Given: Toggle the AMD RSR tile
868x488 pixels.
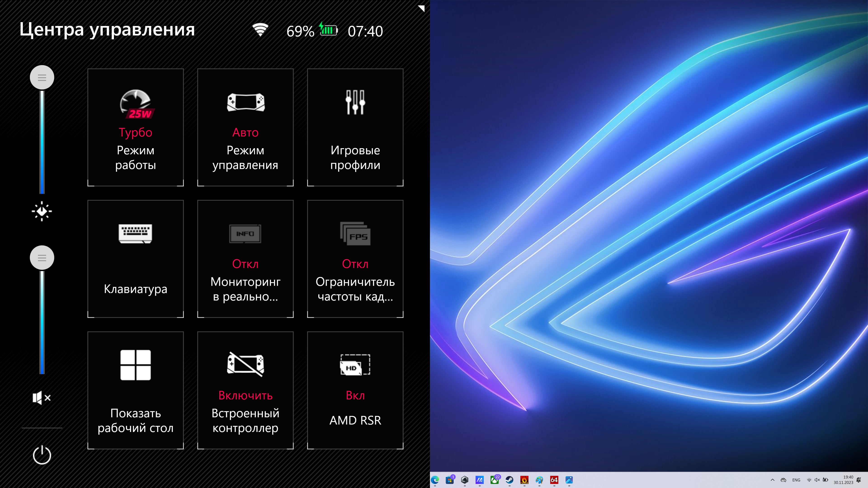Looking at the screenshot, I should 355,390.
